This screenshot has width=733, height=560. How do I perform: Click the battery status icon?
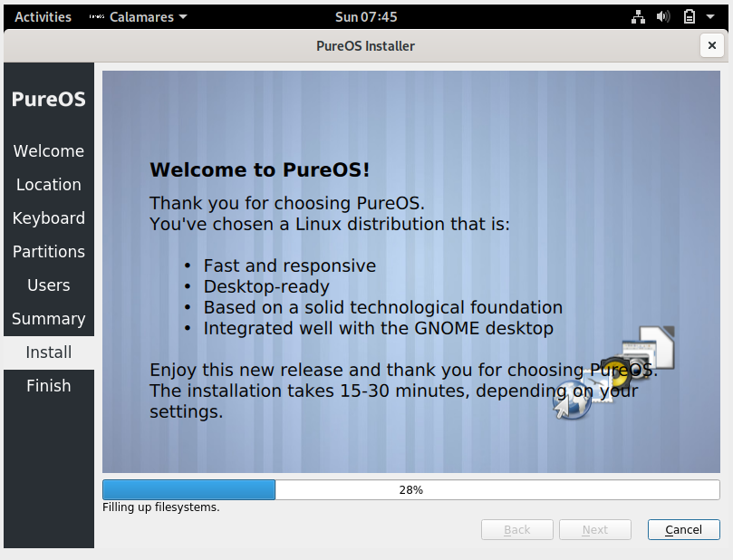pyautogui.click(x=690, y=16)
